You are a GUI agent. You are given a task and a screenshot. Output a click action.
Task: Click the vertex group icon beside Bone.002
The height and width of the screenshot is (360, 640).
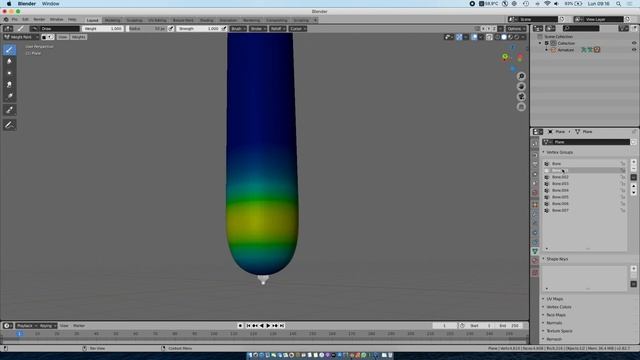(x=547, y=177)
